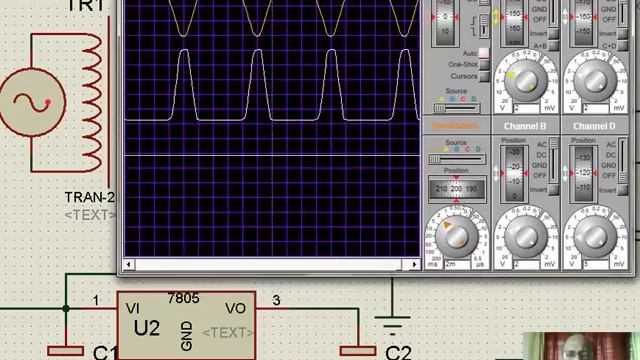
Task: Click the trigger Source selector slider
Action: pyautogui.click(x=456, y=108)
